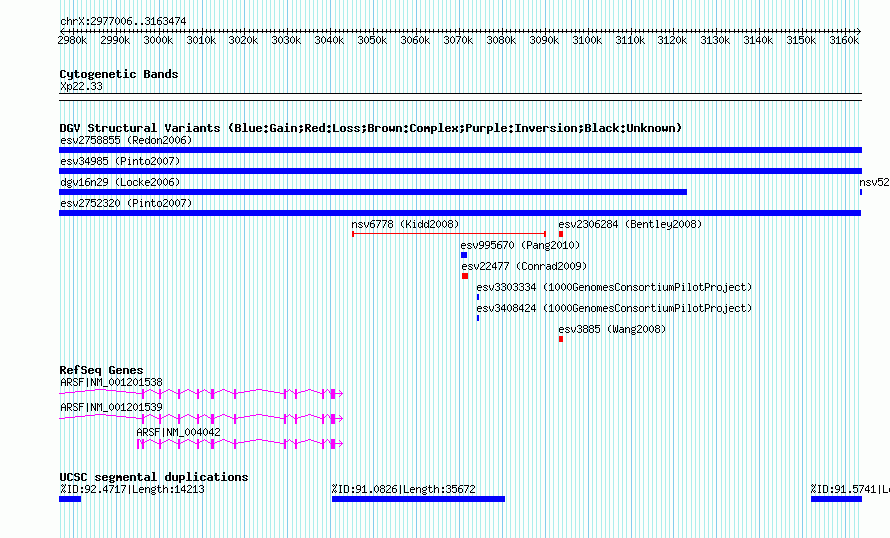Screen dimensions: 890x538
Task: Click the 3020k ruler tick label
Action: pos(244,40)
